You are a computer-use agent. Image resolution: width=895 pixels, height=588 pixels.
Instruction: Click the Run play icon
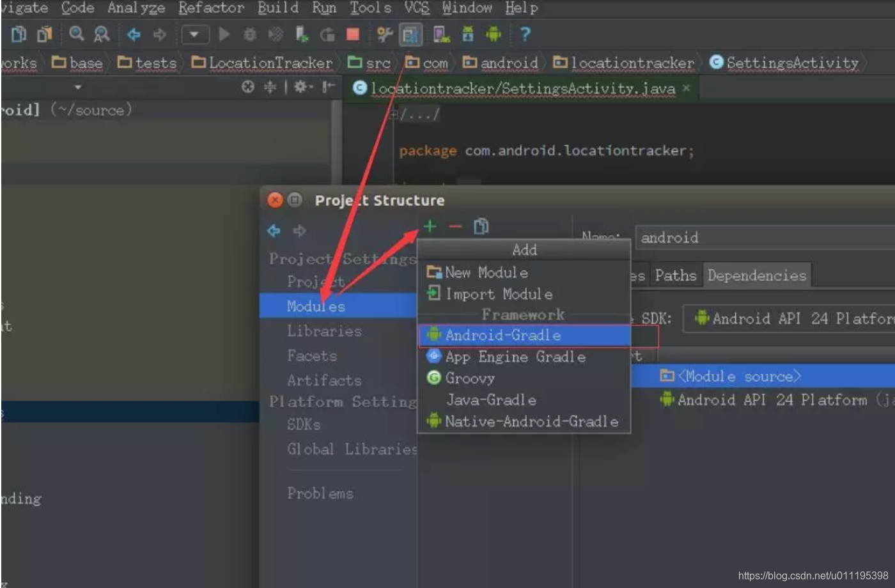pyautogui.click(x=224, y=34)
